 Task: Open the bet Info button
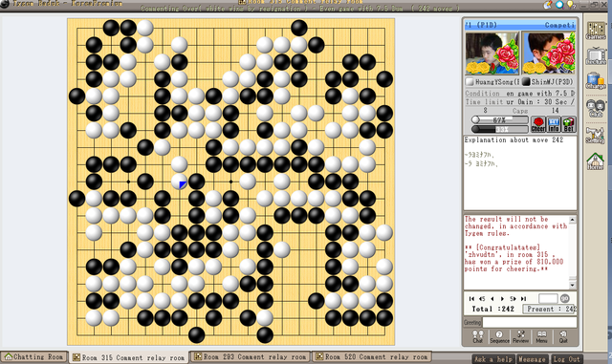pyautogui.click(x=554, y=124)
